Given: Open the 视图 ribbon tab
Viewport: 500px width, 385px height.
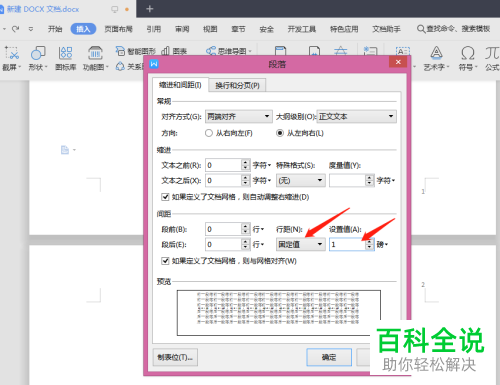Looking at the screenshot, I should click(x=210, y=29).
